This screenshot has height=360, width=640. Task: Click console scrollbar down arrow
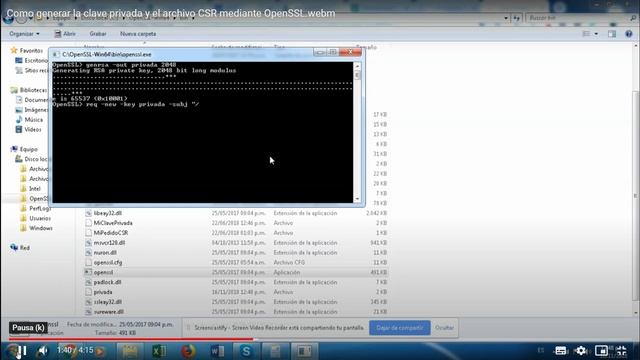(357, 199)
